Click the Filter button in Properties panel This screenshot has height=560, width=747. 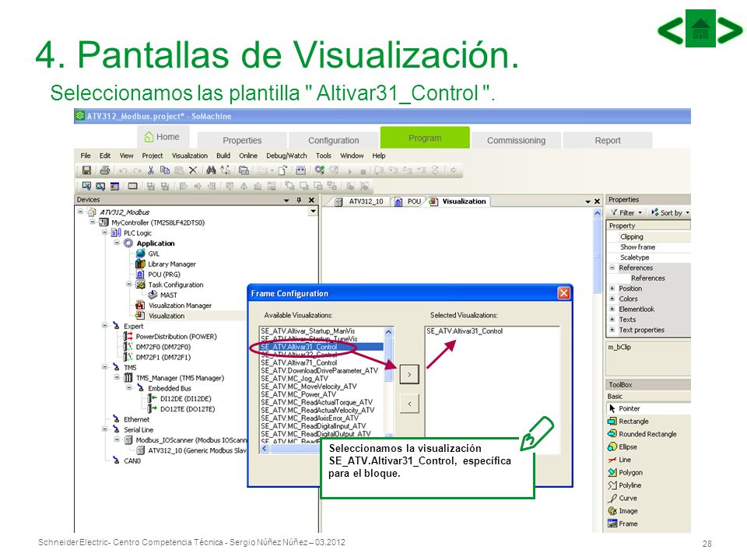pyautogui.click(x=626, y=213)
